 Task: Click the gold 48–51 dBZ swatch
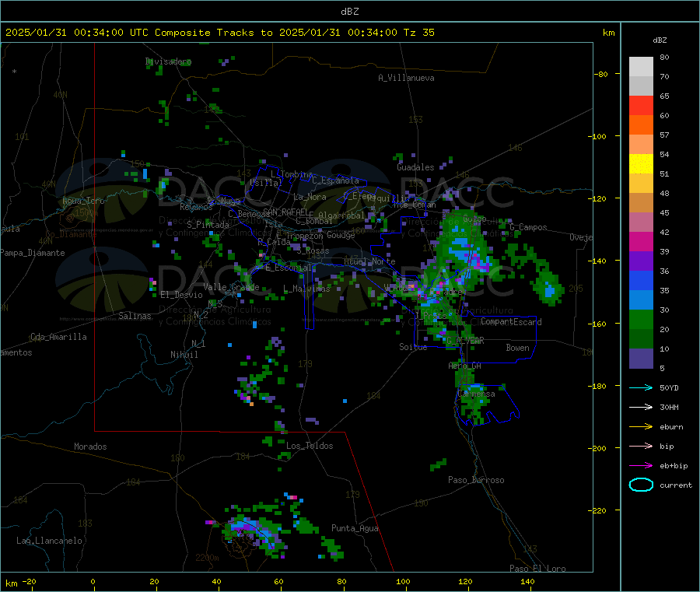(641, 184)
